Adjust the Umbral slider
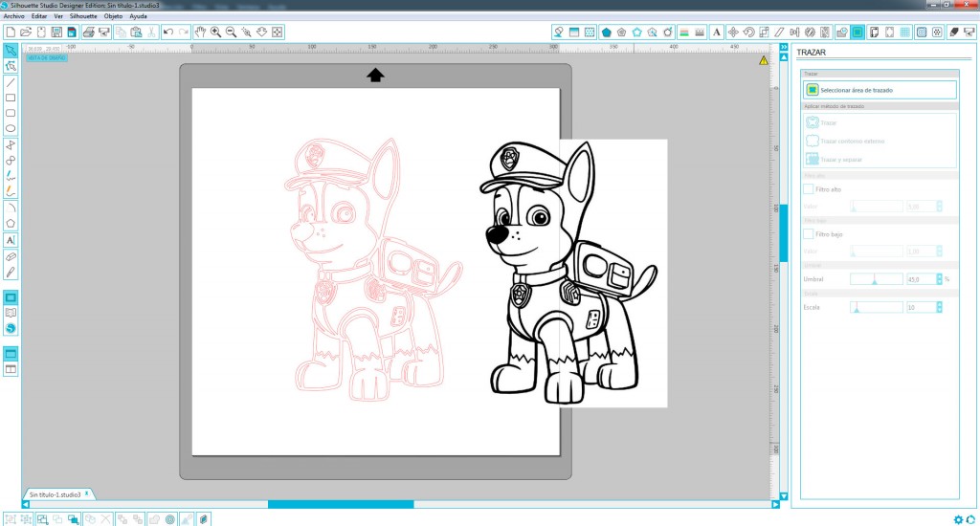The width and height of the screenshot is (980, 526). [877, 279]
